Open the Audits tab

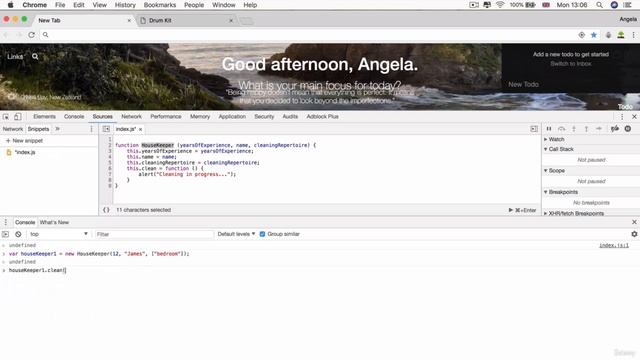[290, 117]
